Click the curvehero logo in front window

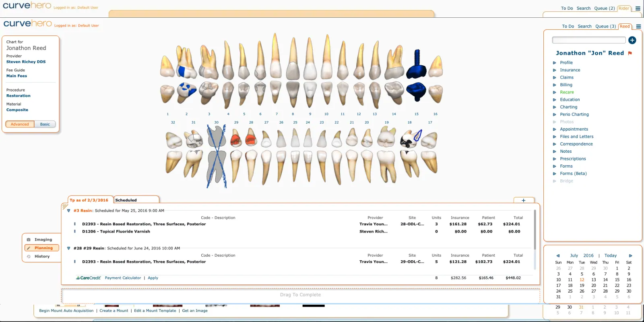pyautogui.click(x=27, y=23)
